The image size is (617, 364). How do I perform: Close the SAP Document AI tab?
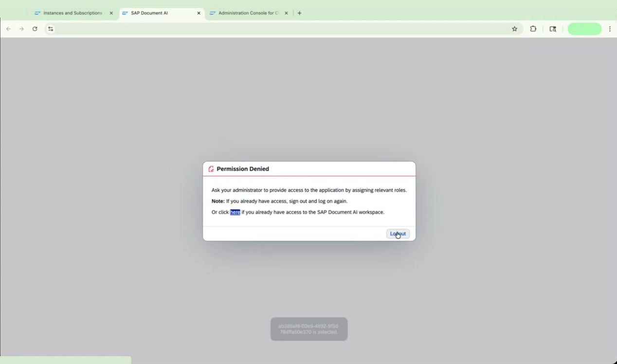click(199, 13)
